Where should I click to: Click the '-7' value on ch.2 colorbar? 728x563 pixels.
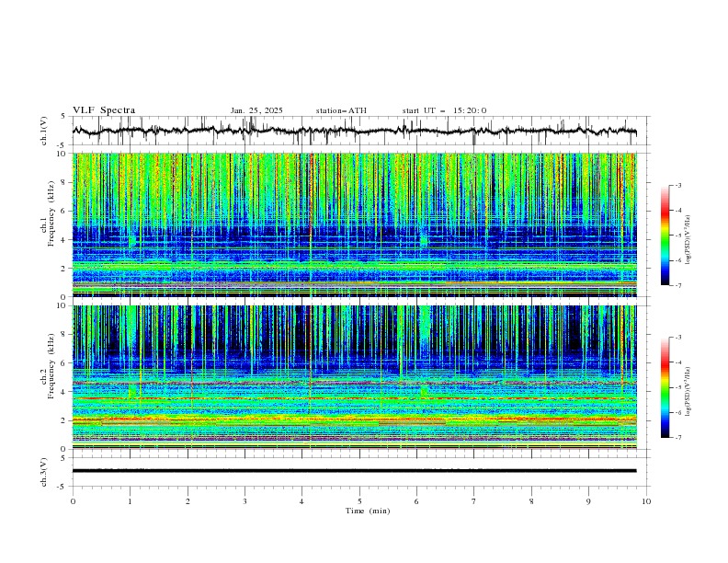click(x=677, y=437)
